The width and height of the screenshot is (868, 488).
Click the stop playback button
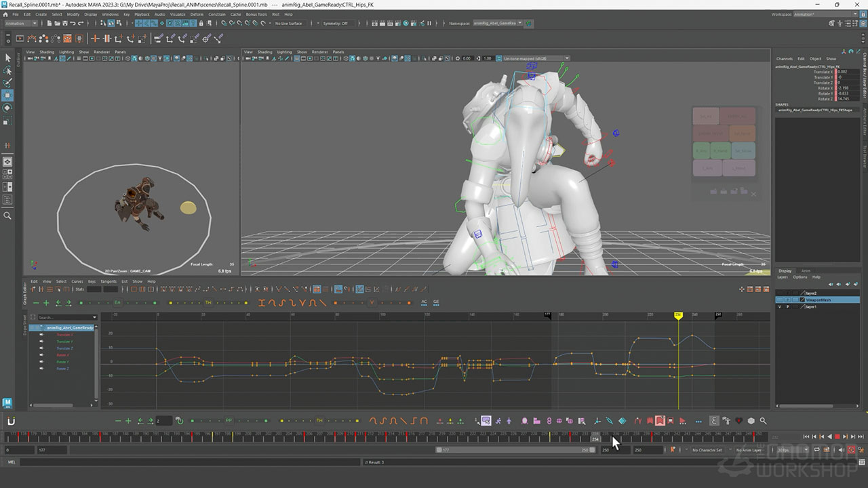[837, 437]
